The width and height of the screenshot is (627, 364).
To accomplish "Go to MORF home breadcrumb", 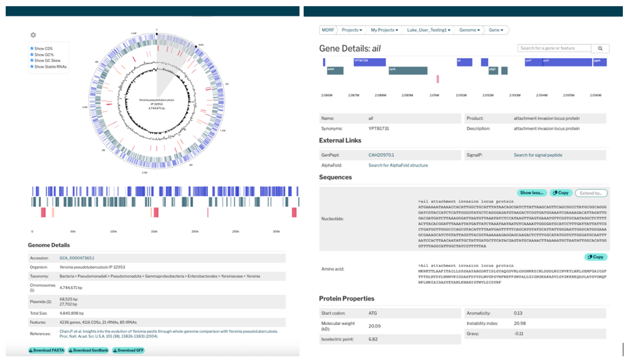I will click(328, 30).
